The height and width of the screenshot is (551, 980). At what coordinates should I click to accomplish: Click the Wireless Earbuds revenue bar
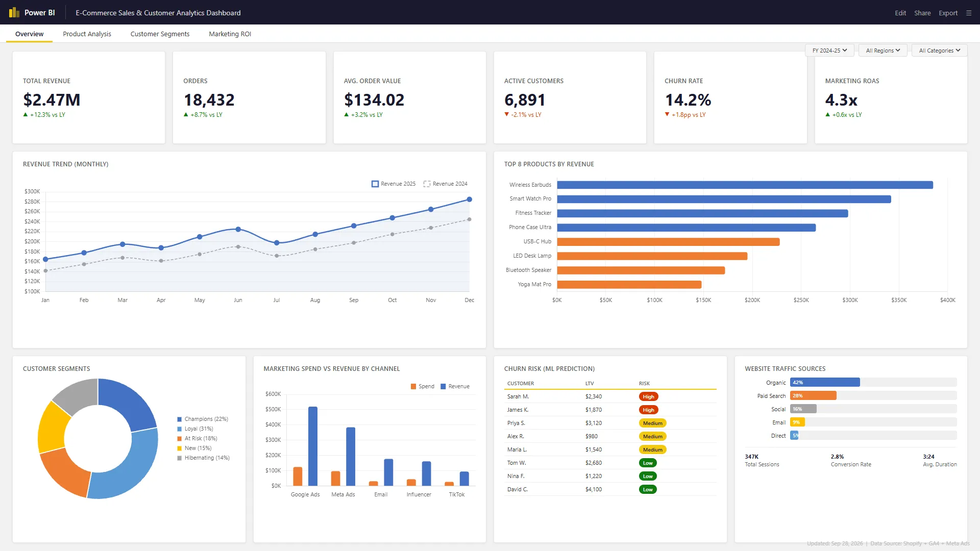pos(745,185)
